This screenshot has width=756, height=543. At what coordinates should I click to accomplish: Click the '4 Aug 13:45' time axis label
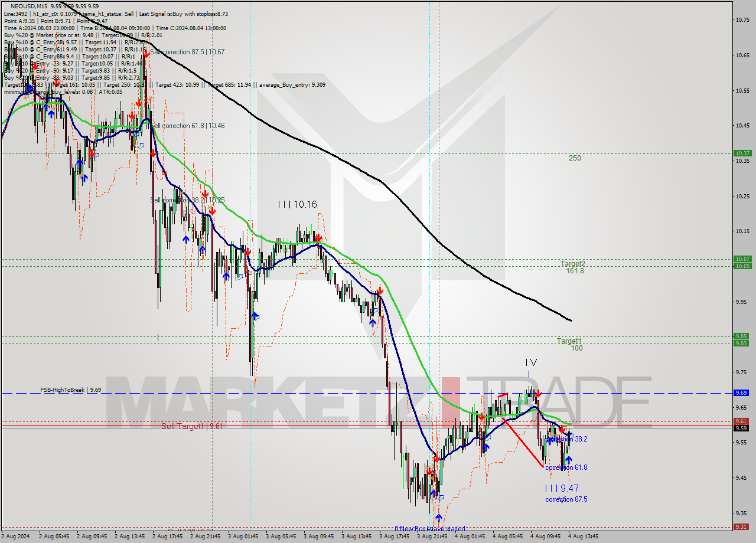pos(584,537)
